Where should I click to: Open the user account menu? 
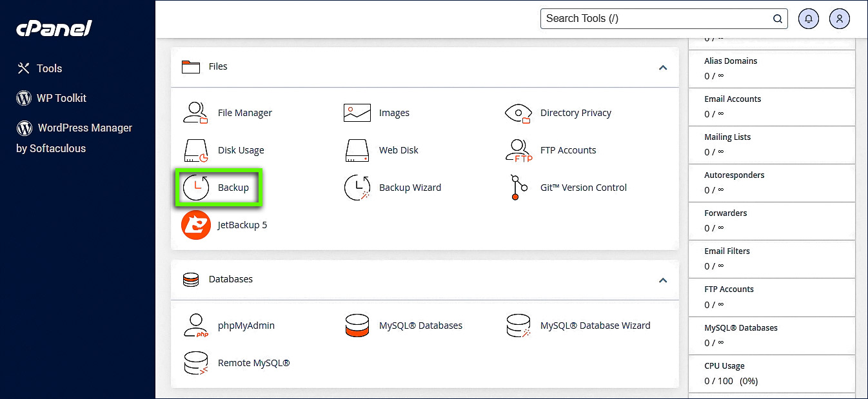click(839, 19)
